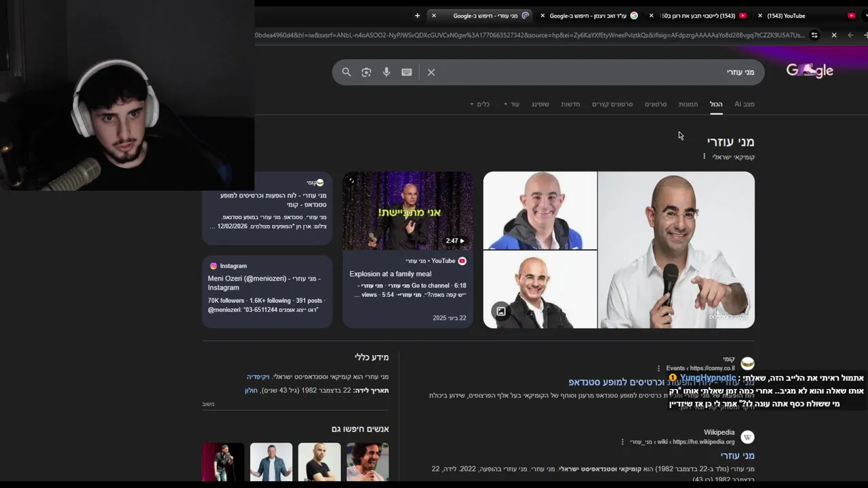Expand the כלים tools dropdown
This screenshot has width=868, height=488.
(x=479, y=104)
